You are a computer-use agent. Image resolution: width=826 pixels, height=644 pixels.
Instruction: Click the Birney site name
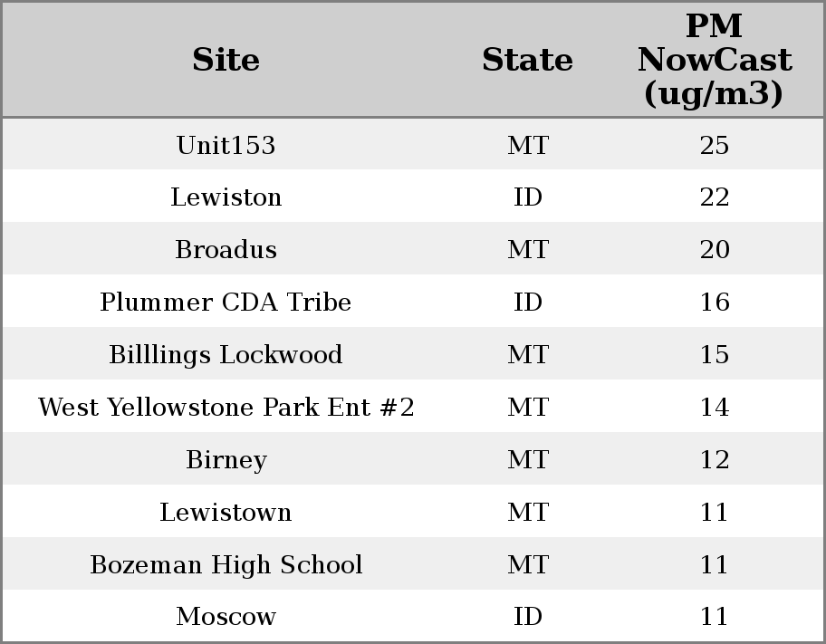coord(226,460)
